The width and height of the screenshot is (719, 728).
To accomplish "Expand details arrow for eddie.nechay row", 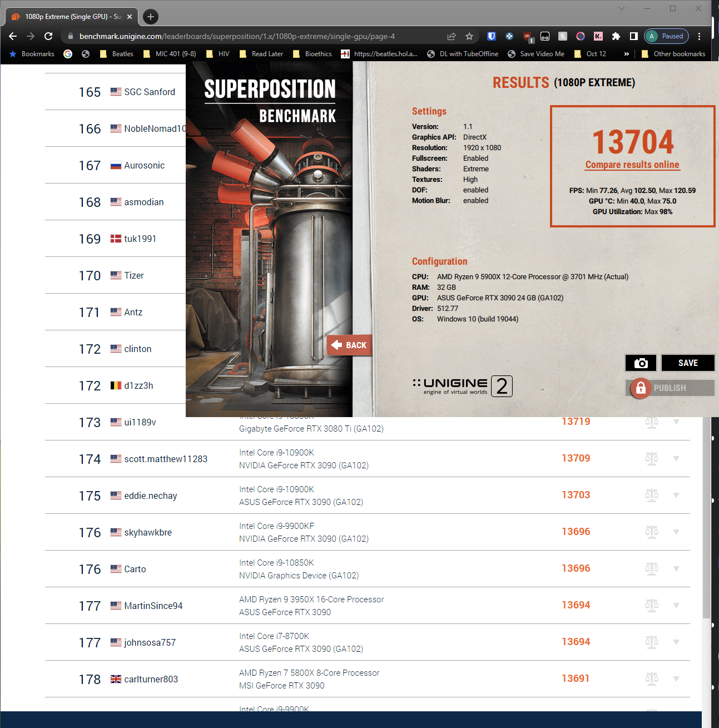I will (676, 496).
